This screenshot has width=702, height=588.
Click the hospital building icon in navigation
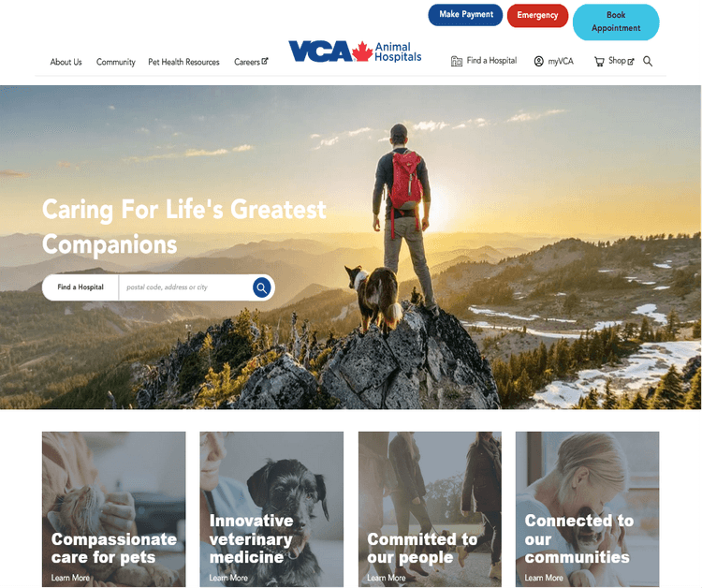(x=456, y=61)
